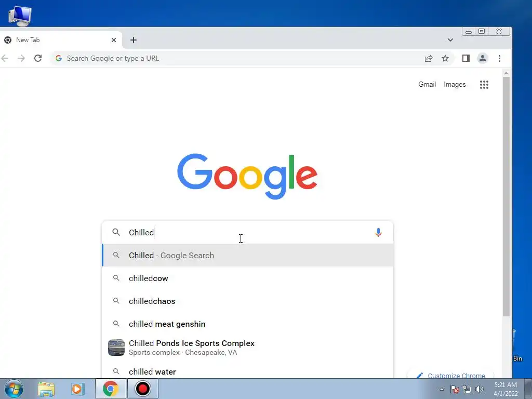Image resolution: width=532 pixels, height=399 pixels.
Task: Go forward using the forward arrow
Action: coord(21,58)
